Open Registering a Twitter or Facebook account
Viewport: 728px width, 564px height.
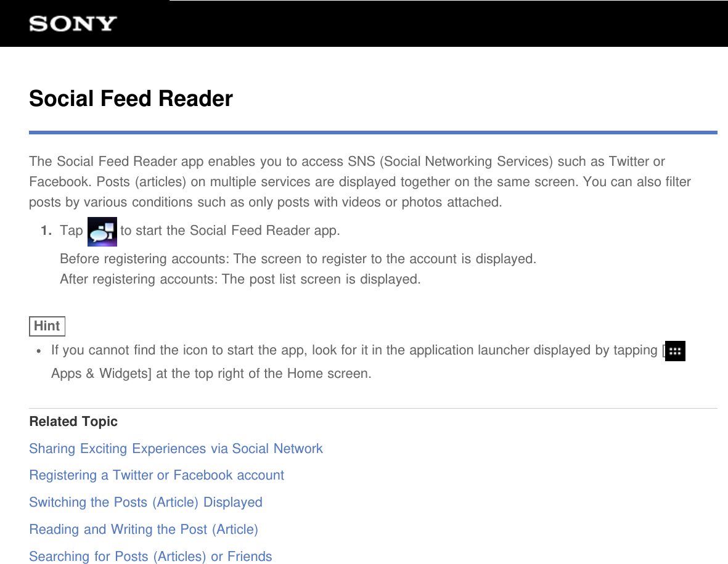pyautogui.click(x=157, y=475)
